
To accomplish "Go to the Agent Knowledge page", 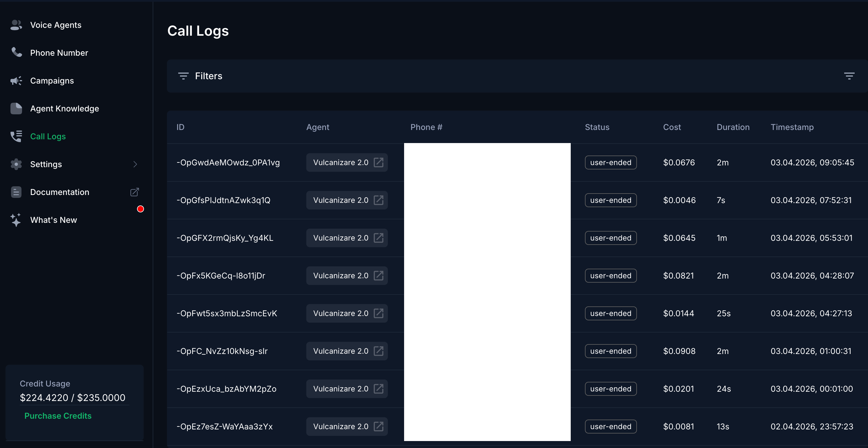I will click(64, 109).
